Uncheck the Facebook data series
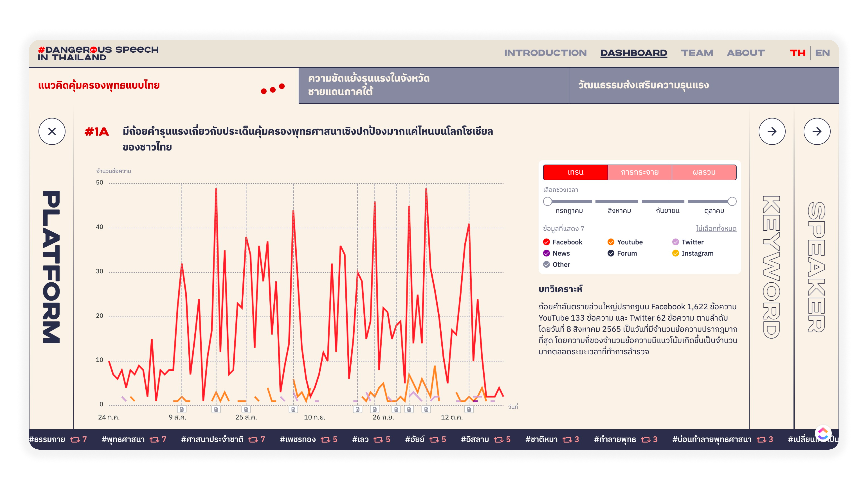 tap(546, 242)
